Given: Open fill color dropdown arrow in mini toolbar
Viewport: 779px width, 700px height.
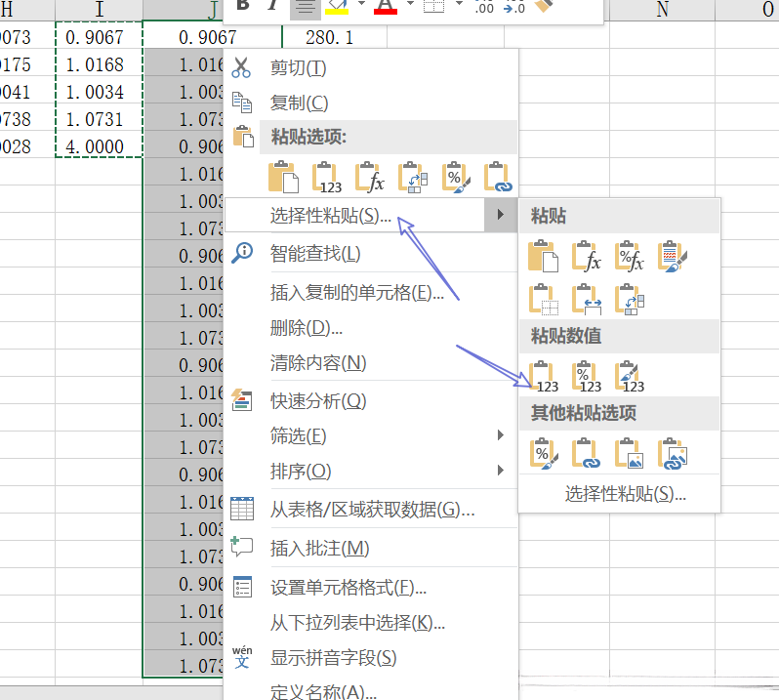Looking at the screenshot, I should (361, 4).
